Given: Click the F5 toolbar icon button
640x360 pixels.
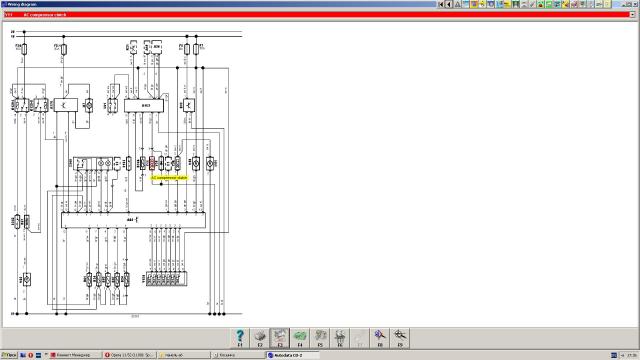Looking at the screenshot, I should (x=320, y=338).
